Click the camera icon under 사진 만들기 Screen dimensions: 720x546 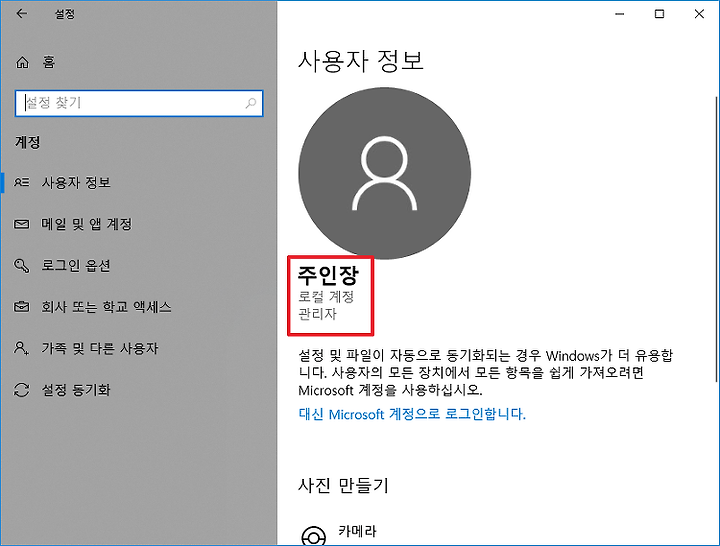click(x=314, y=536)
